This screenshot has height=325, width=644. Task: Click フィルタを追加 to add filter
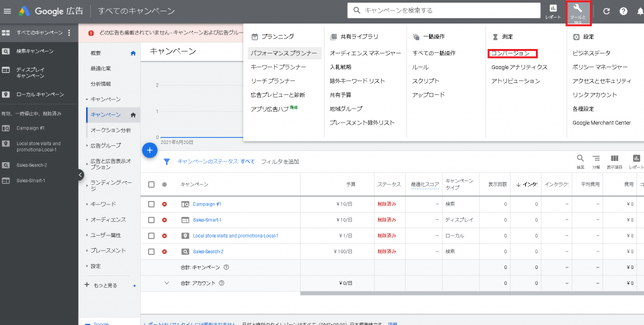[x=280, y=162]
